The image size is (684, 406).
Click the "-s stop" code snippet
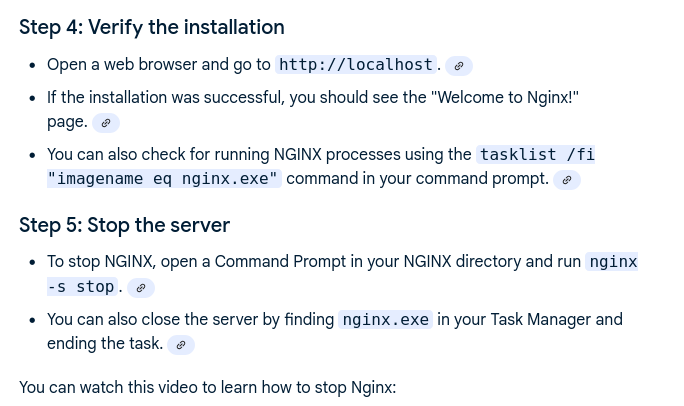coord(82,287)
